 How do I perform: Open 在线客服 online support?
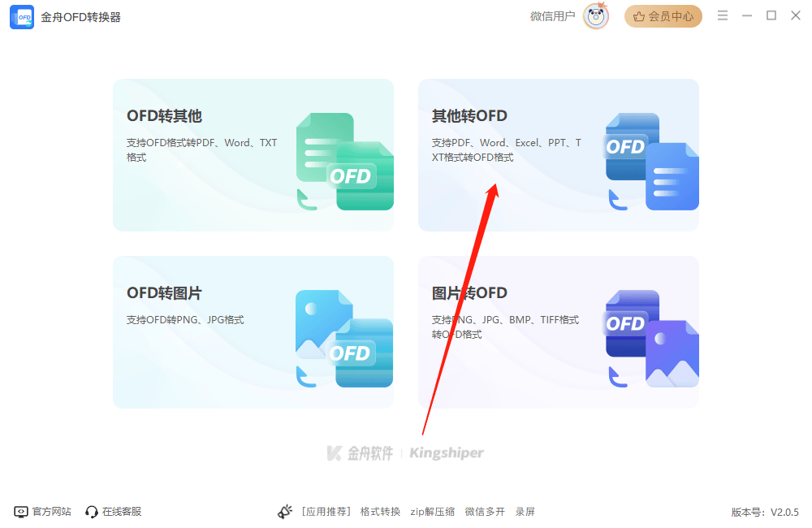[122, 512]
